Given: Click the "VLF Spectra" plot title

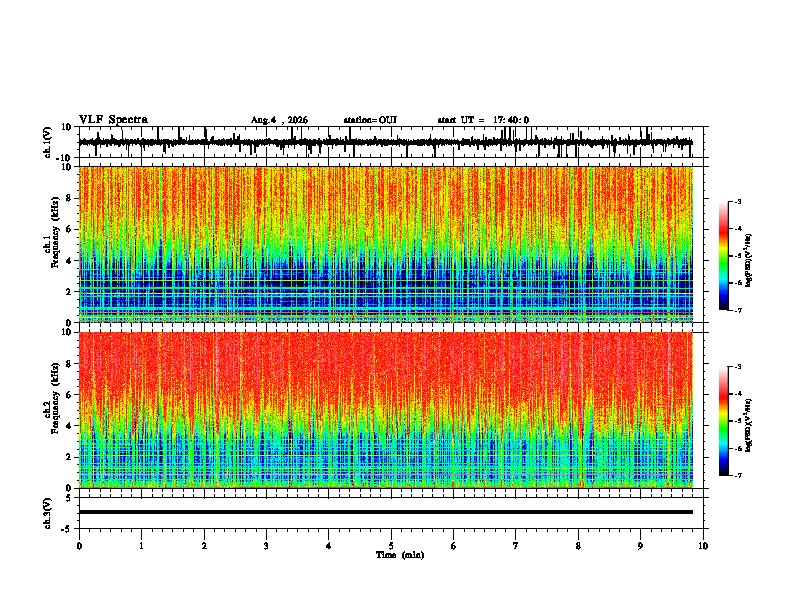Looking at the screenshot, I should pyautogui.click(x=113, y=120).
